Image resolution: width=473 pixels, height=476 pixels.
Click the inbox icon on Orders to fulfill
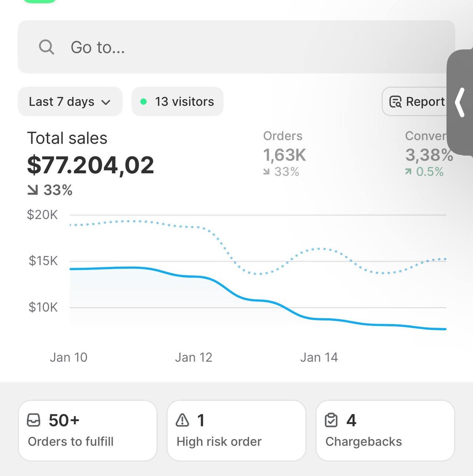[34, 420]
